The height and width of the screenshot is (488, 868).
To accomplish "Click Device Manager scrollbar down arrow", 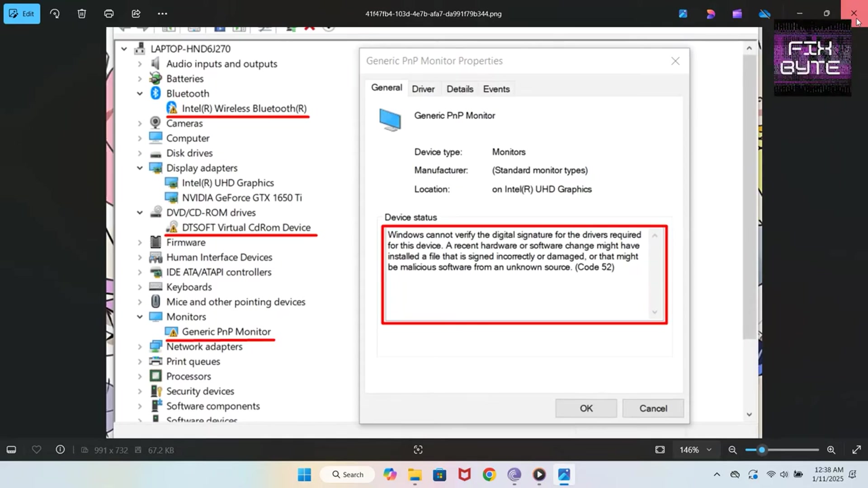I will [x=749, y=414].
